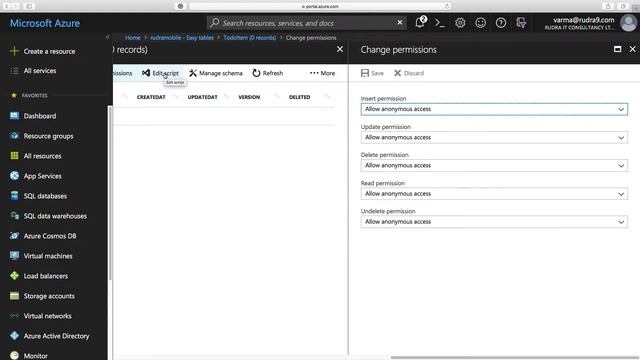The image size is (640, 360).
Task: Click the browser address bar
Action: pos(320,6)
